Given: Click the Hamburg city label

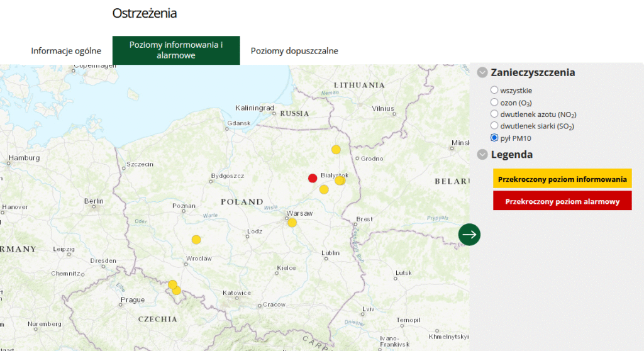Looking at the screenshot, I should [x=25, y=158].
